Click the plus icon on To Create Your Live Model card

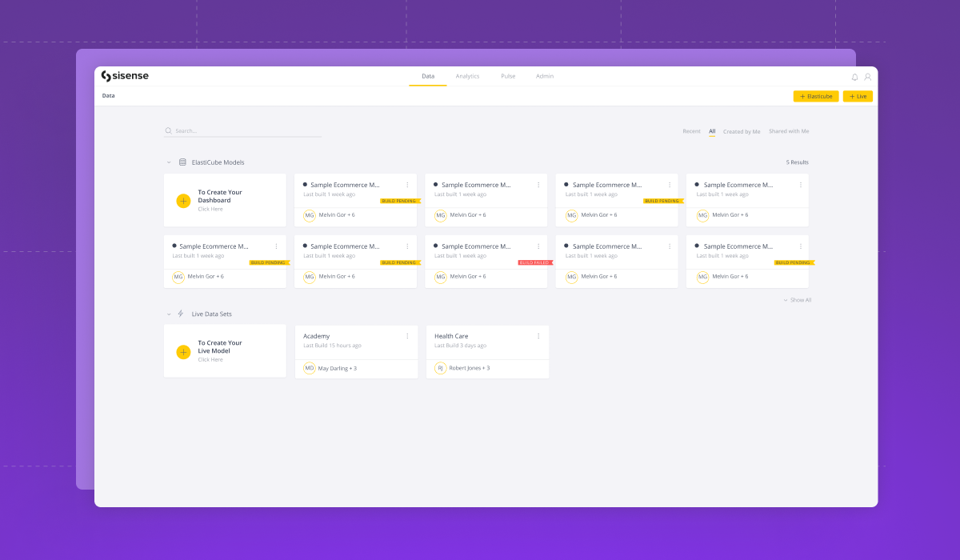point(182,350)
